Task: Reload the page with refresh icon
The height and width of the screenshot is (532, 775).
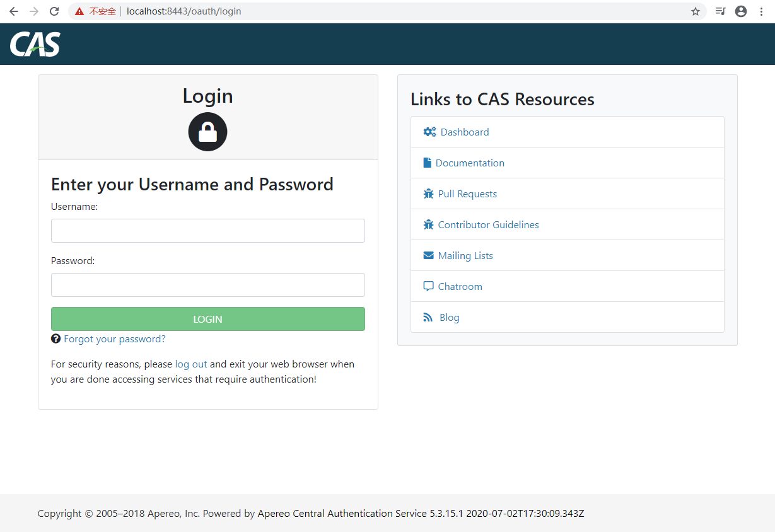Action: point(54,11)
